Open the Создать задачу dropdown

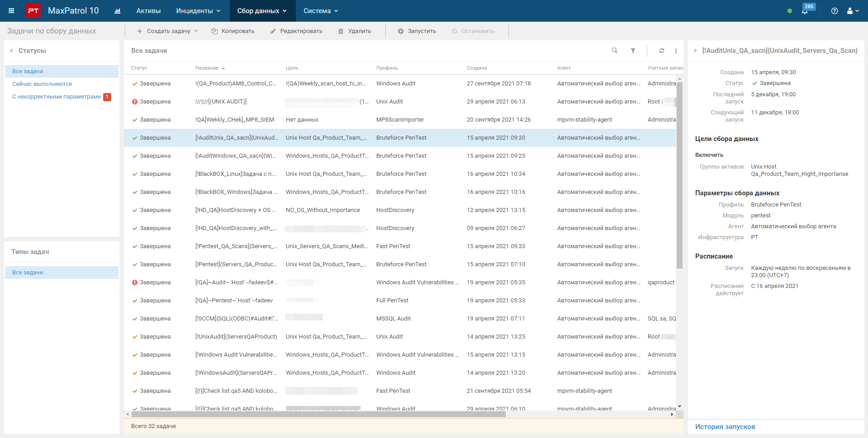pos(167,31)
